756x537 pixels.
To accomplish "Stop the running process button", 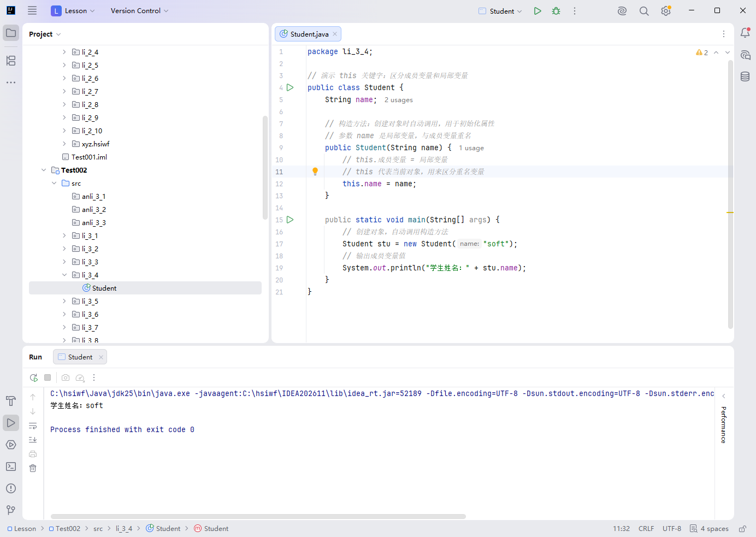I will pyautogui.click(x=48, y=377).
